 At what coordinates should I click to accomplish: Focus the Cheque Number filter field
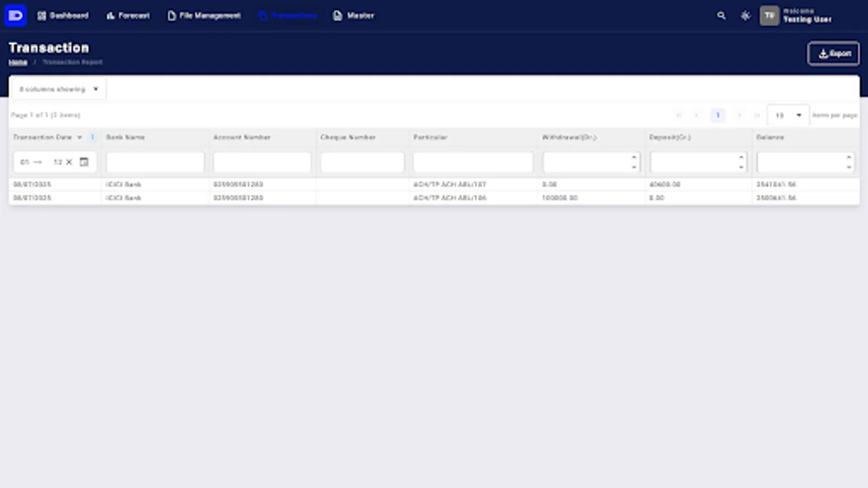point(362,162)
